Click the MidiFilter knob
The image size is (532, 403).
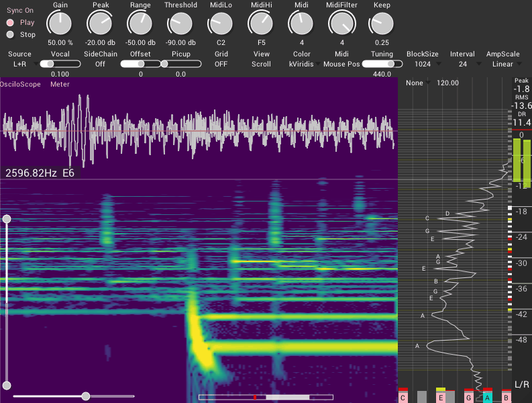click(341, 24)
